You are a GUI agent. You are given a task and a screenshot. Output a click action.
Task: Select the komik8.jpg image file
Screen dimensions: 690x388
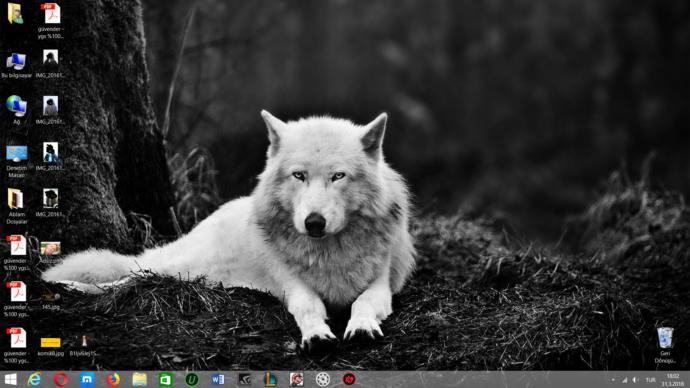pyautogui.click(x=51, y=347)
